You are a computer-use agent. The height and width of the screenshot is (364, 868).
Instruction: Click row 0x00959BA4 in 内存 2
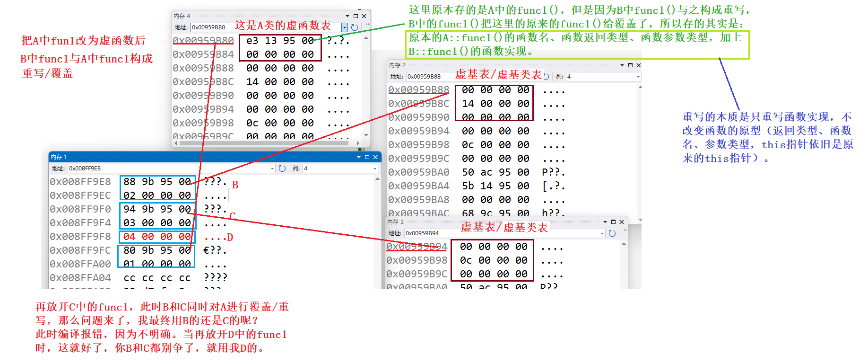pyautogui.click(x=477, y=186)
